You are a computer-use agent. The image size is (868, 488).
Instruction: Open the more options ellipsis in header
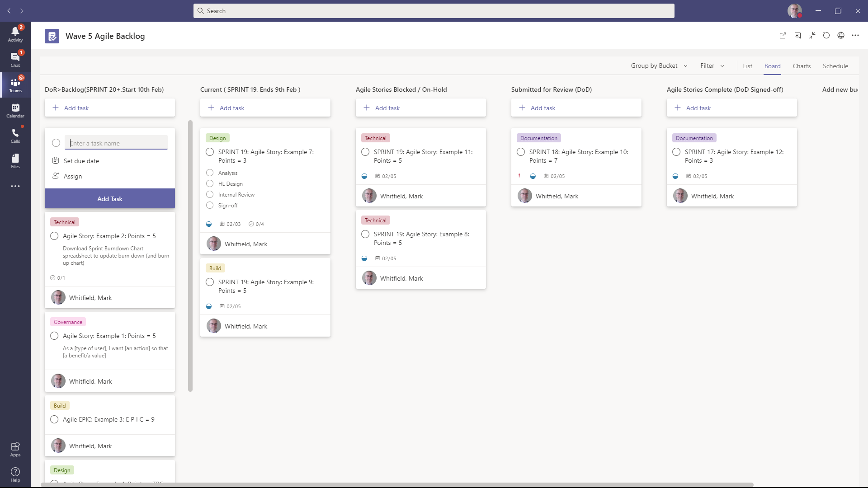pyautogui.click(x=855, y=36)
